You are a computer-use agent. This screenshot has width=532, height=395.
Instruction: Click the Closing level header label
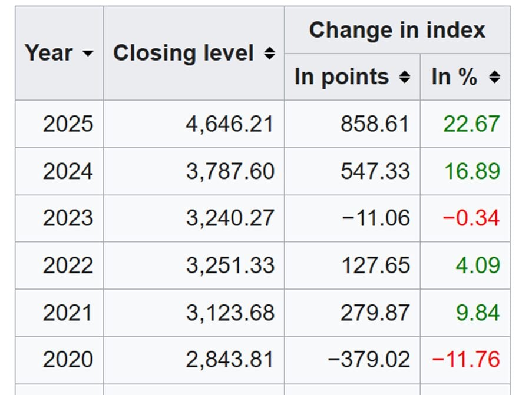[x=183, y=53]
